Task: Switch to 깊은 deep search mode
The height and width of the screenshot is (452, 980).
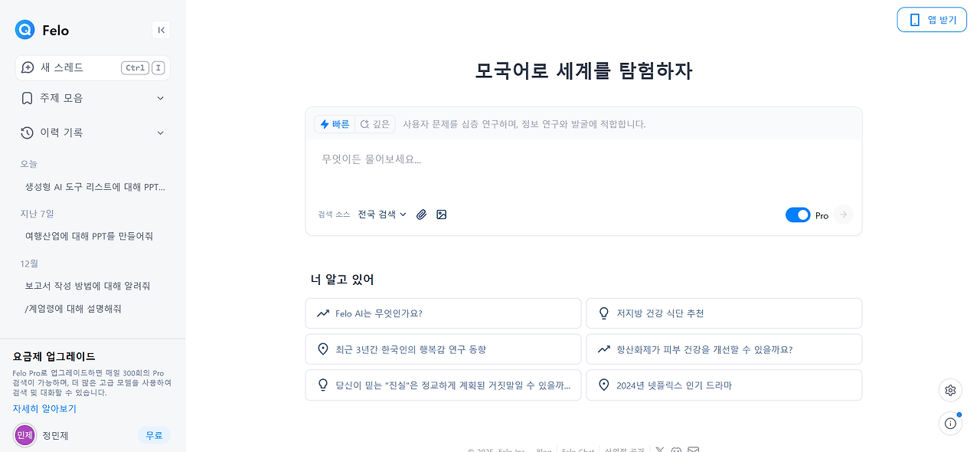Action: pyautogui.click(x=374, y=123)
